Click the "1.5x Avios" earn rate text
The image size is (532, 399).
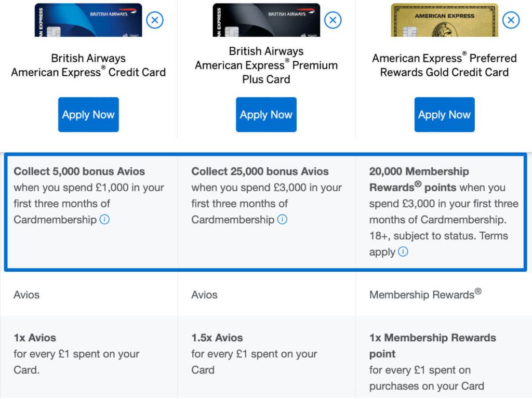click(x=217, y=338)
